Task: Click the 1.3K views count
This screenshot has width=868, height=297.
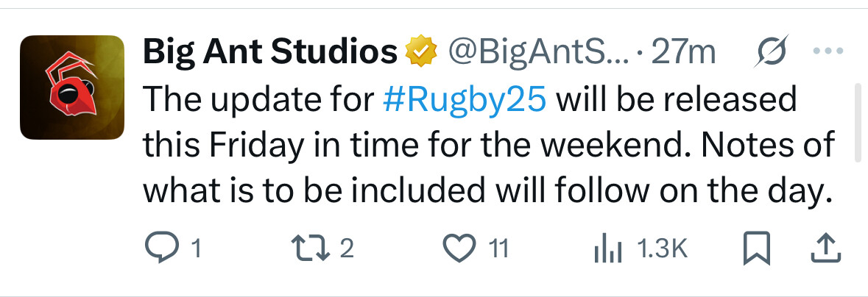Action: tap(661, 249)
